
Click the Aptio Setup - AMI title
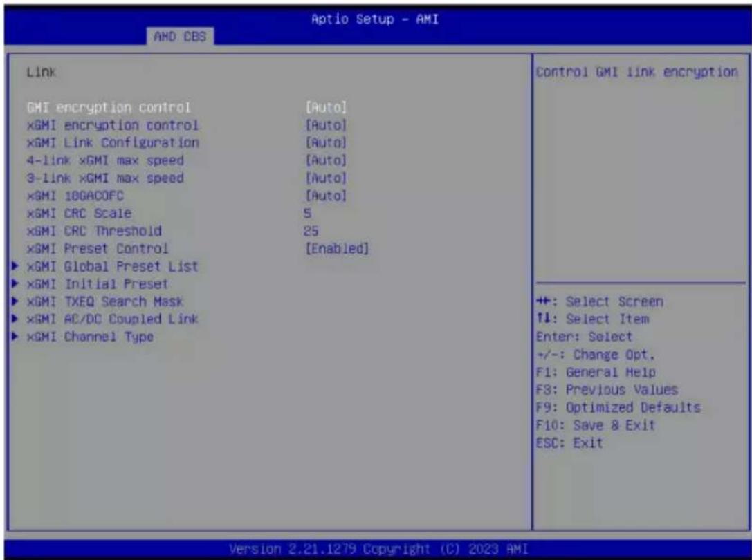point(374,19)
